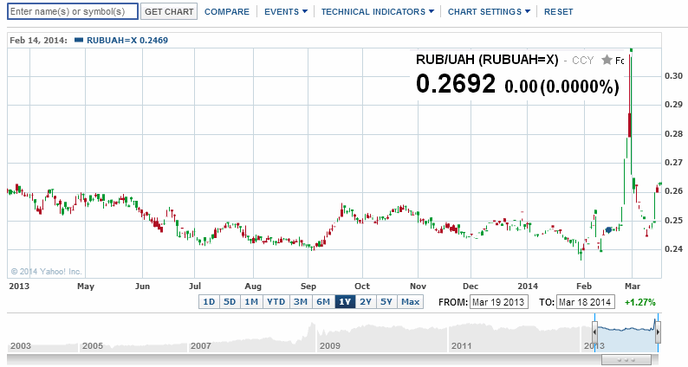Click the TO date field

coord(585,302)
